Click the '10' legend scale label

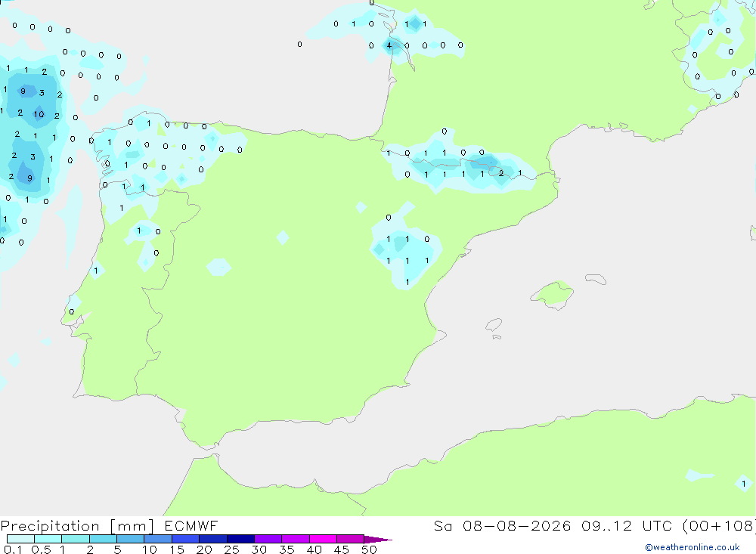coord(150,549)
